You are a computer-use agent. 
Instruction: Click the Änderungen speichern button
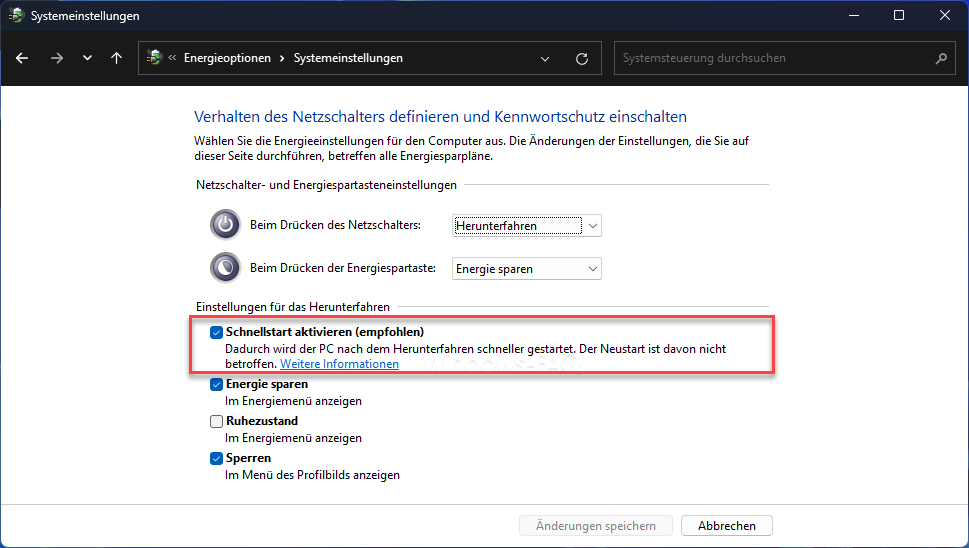(596, 526)
